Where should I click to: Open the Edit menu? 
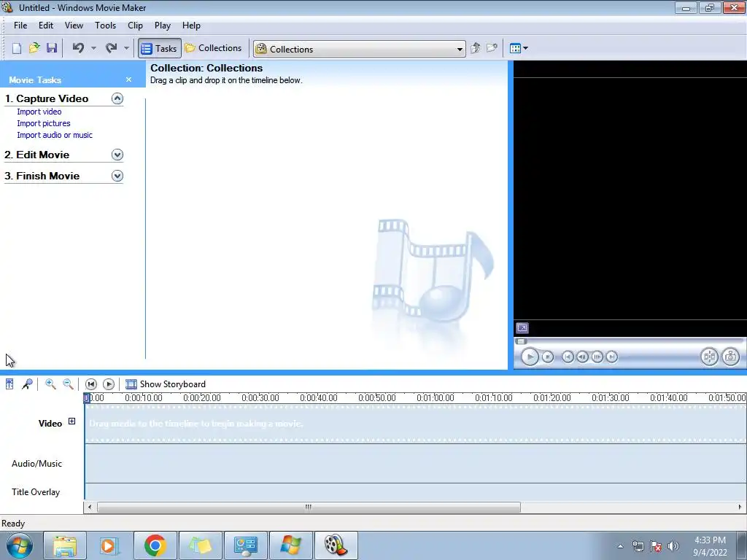coord(46,26)
